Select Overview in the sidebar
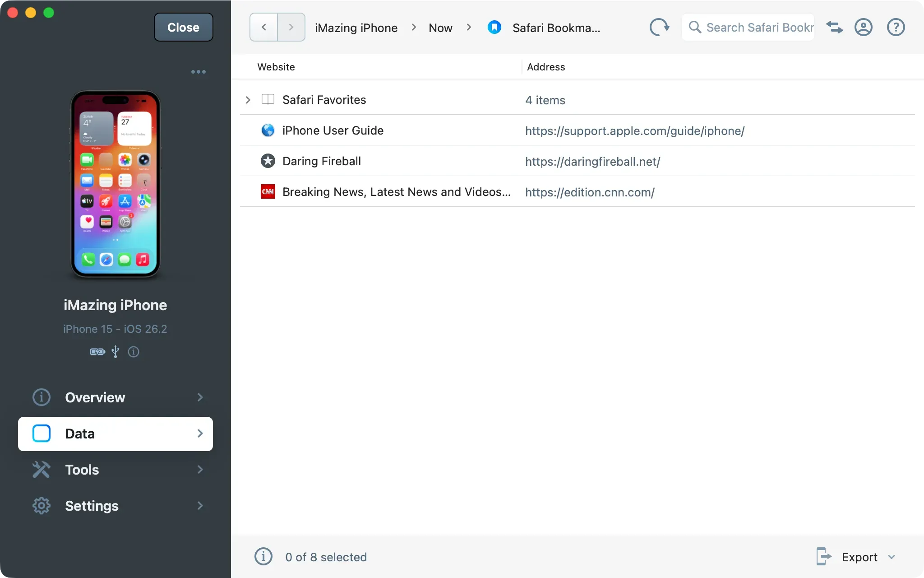This screenshot has width=924, height=578. click(x=95, y=397)
